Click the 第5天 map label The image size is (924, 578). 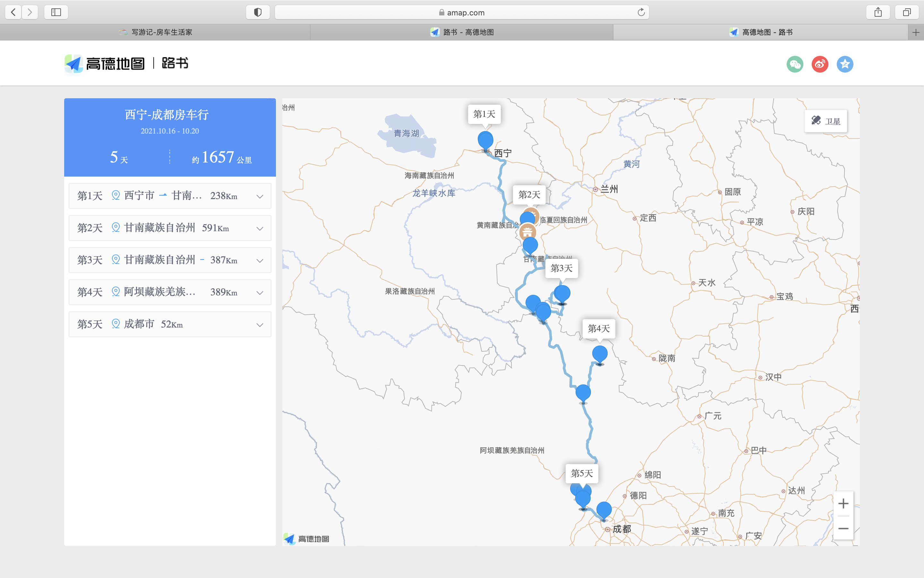[582, 473]
